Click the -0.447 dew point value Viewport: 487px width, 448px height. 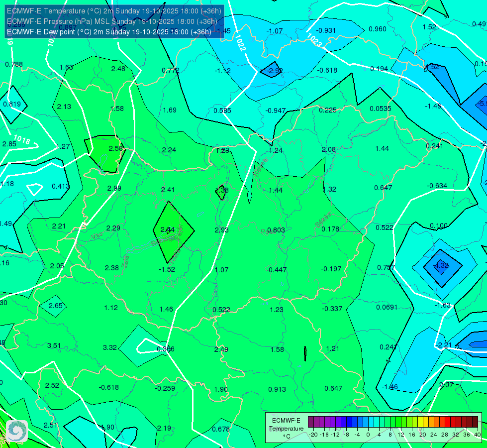click(x=277, y=269)
